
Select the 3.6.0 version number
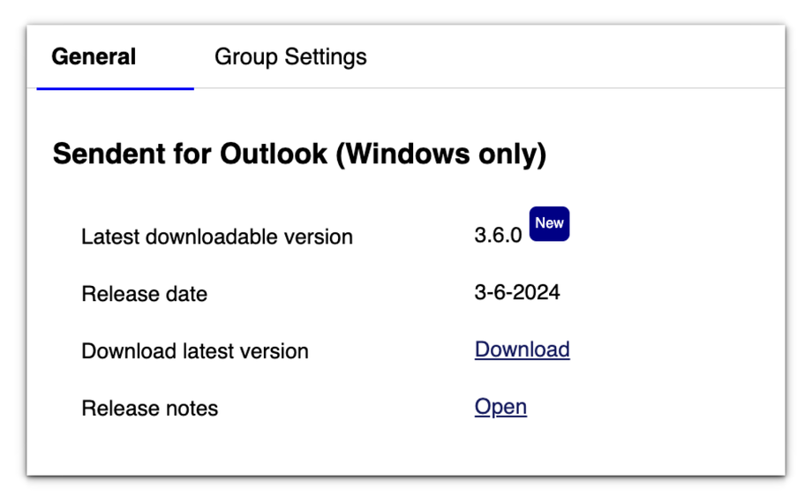coord(498,237)
